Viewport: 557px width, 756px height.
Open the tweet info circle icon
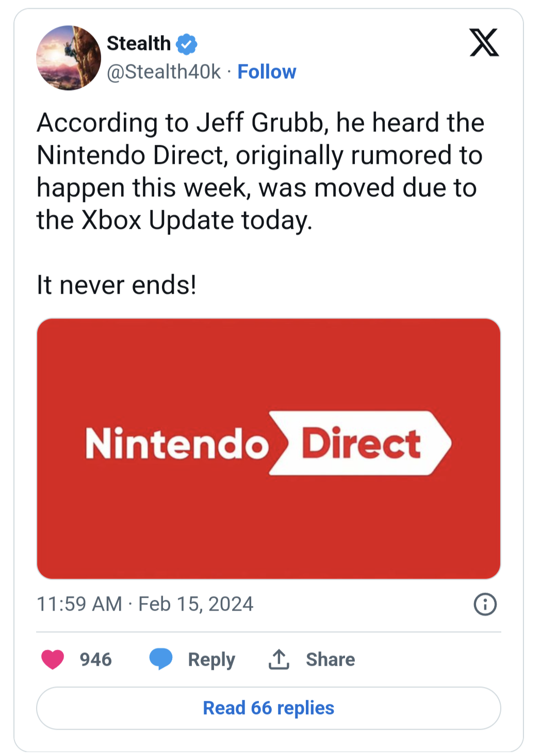(485, 604)
